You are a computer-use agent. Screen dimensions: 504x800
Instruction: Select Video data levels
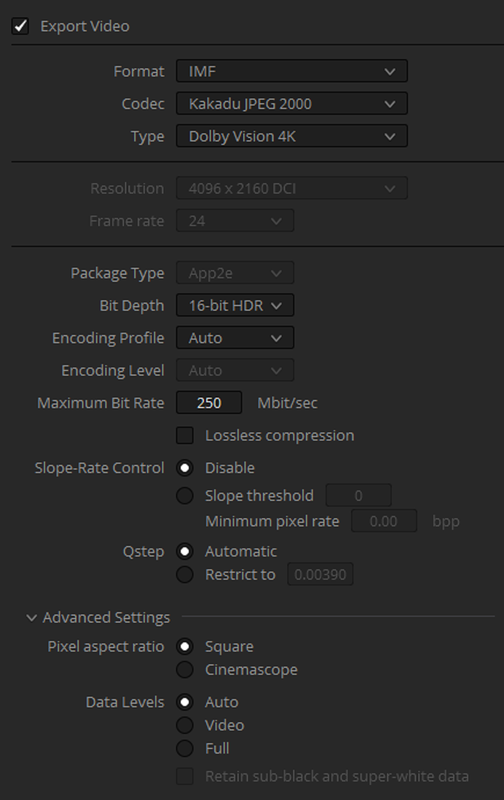pyautogui.click(x=185, y=725)
